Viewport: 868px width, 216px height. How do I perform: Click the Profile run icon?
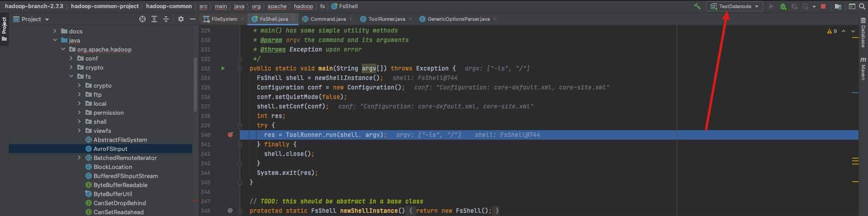[806, 6]
